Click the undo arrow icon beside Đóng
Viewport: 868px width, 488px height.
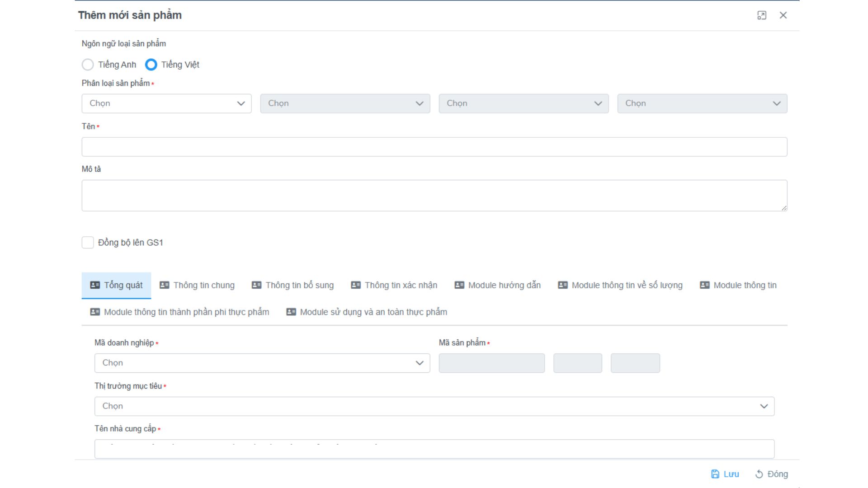click(x=759, y=474)
